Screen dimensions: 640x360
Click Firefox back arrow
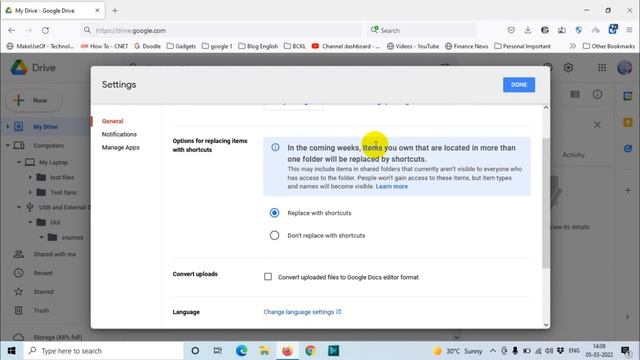coord(11,30)
